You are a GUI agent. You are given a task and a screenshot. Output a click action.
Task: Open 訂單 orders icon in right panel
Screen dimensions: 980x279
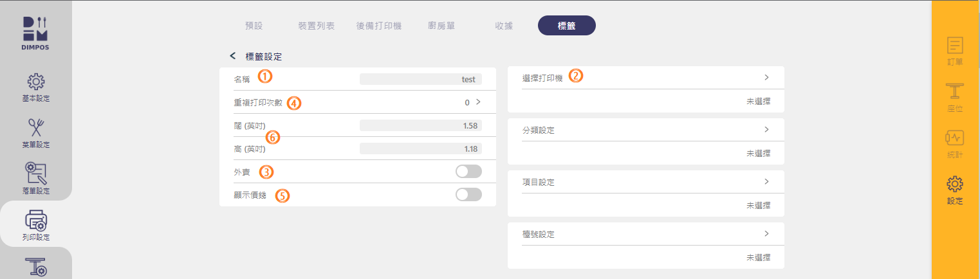coord(955,46)
